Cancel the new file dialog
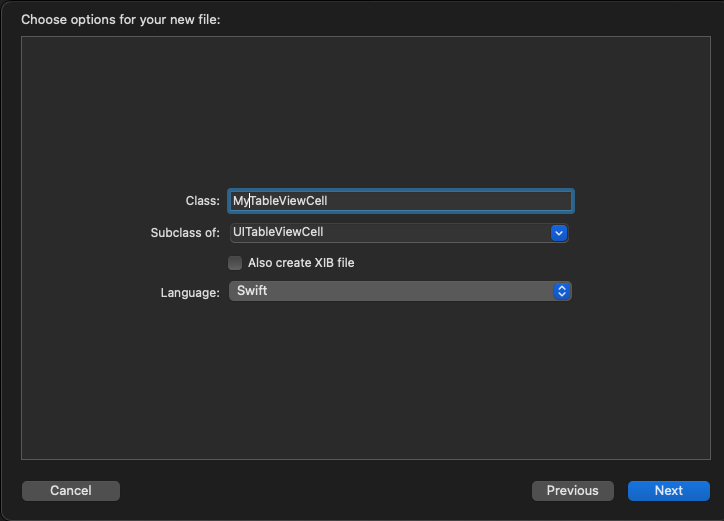 pos(71,491)
